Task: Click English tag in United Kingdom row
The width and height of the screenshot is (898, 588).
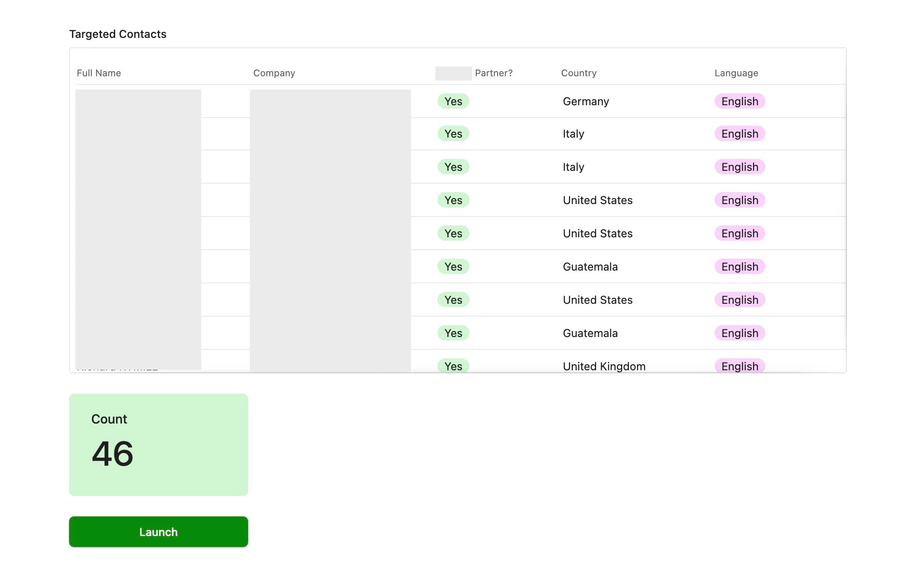Action: [x=739, y=366]
